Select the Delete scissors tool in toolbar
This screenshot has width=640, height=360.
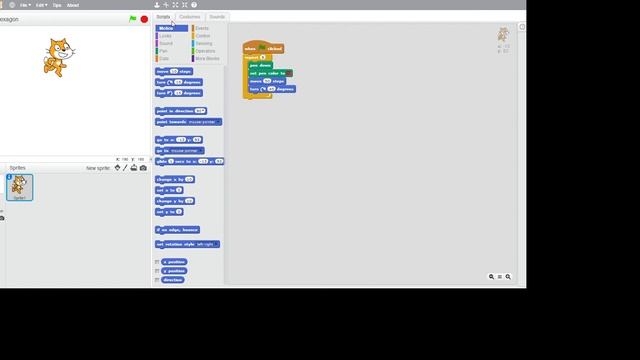coord(166,5)
